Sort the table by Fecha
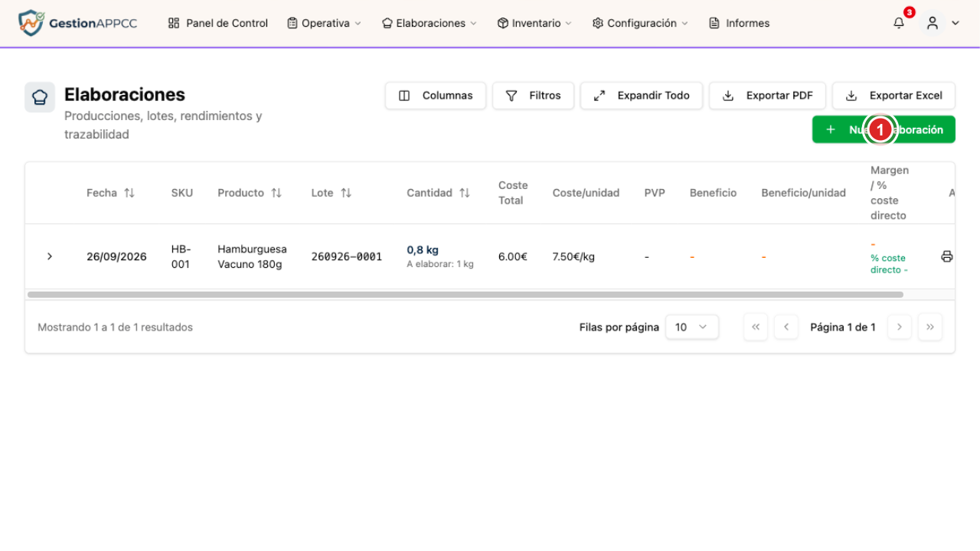Image resolution: width=980 pixels, height=551 pixels. tap(110, 193)
